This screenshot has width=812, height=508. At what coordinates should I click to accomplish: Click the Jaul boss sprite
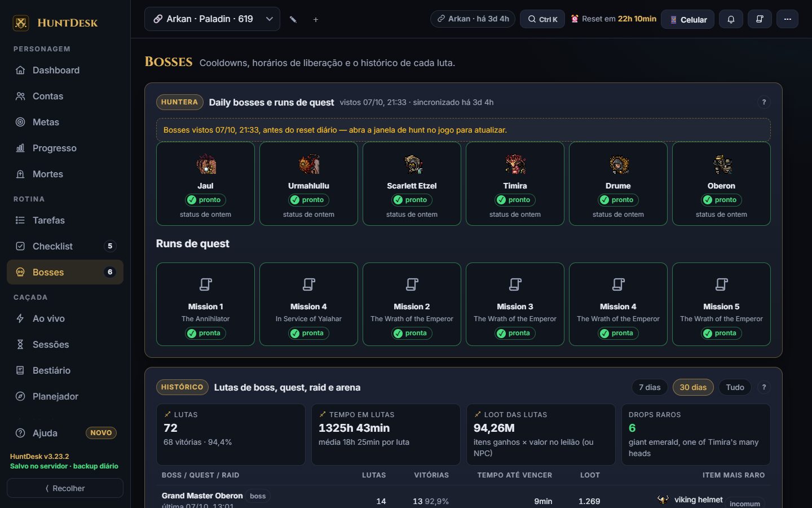(206, 164)
